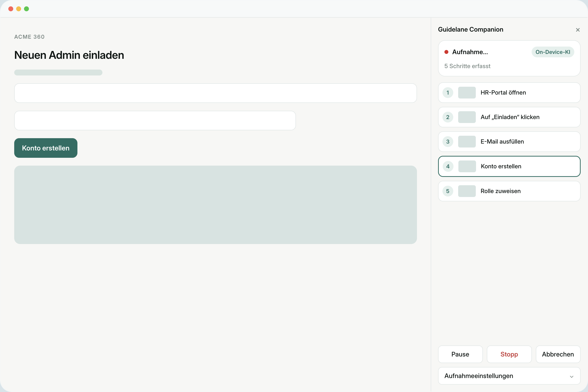Select step 5 Rolle zuweisen
This screenshot has height=392, width=588.
(509, 191)
